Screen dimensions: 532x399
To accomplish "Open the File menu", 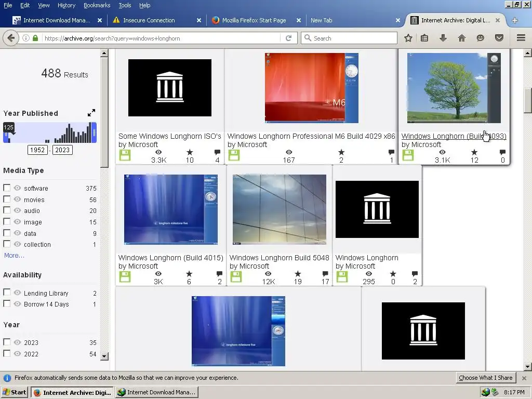I will pyautogui.click(x=8, y=5).
